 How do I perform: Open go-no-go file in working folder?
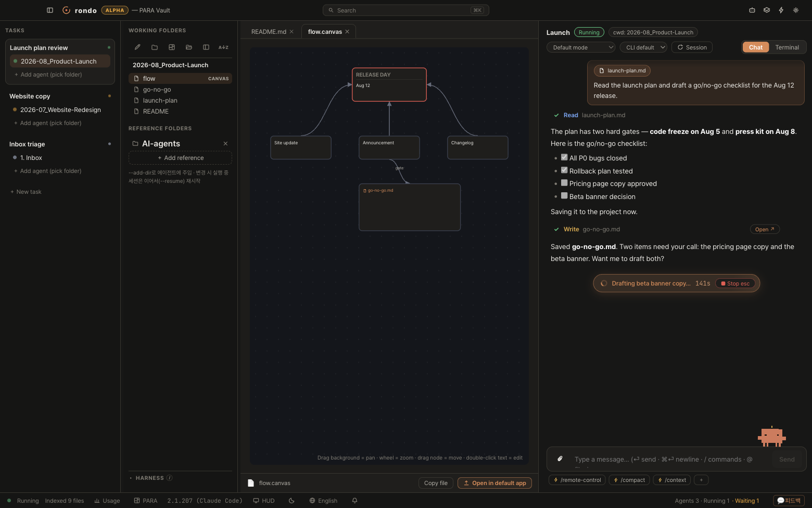(x=180, y=90)
